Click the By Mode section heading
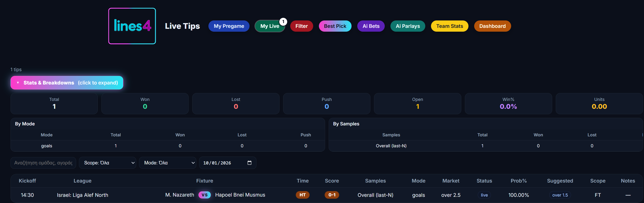This screenshot has height=203, width=644. (x=25, y=124)
